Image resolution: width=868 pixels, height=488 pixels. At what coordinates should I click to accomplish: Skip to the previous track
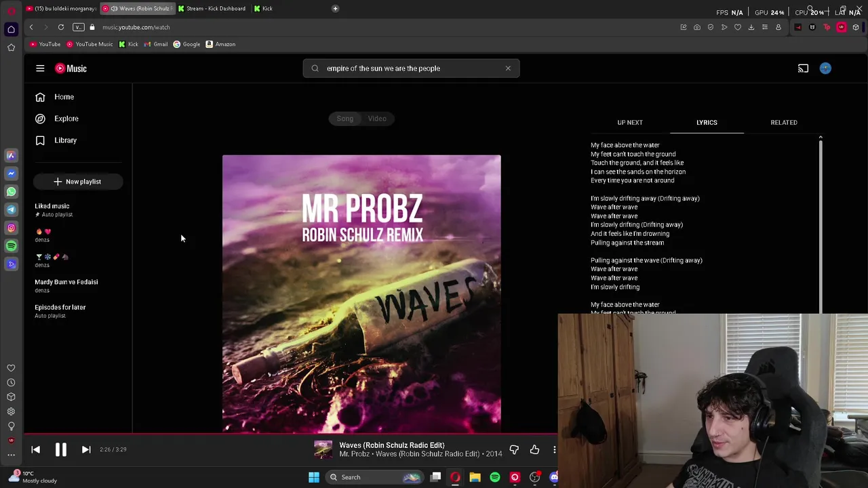pyautogui.click(x=36, y=449)
